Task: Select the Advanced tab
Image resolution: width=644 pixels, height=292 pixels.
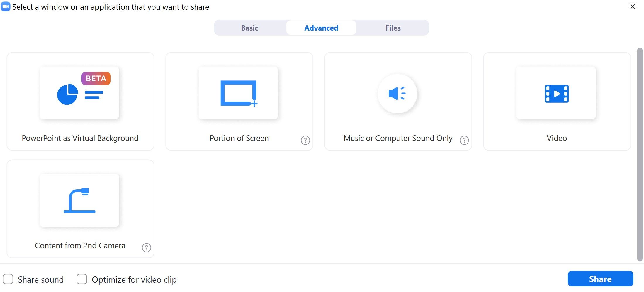Action: [x=321, y=28]
